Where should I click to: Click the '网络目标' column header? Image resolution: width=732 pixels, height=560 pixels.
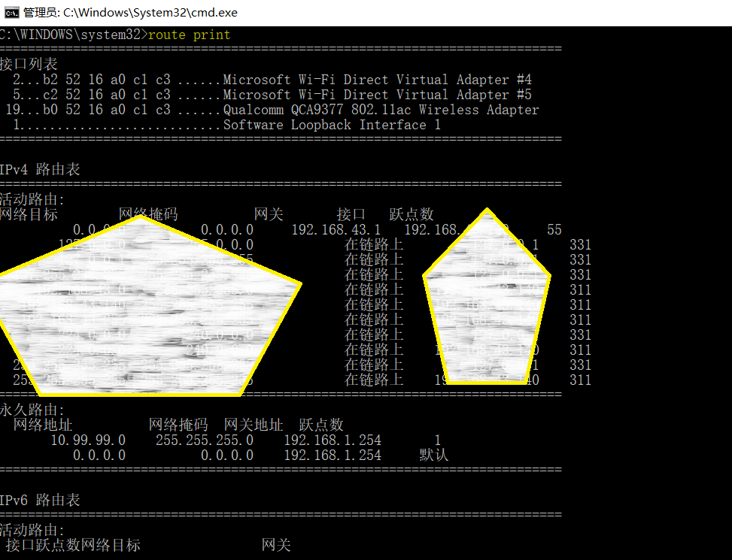point(29,214)
